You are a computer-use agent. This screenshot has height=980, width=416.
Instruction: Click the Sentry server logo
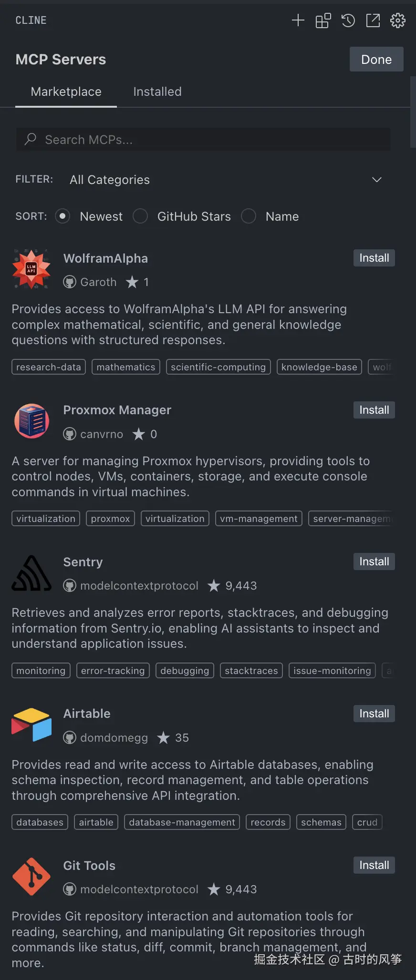coord(31,573)
